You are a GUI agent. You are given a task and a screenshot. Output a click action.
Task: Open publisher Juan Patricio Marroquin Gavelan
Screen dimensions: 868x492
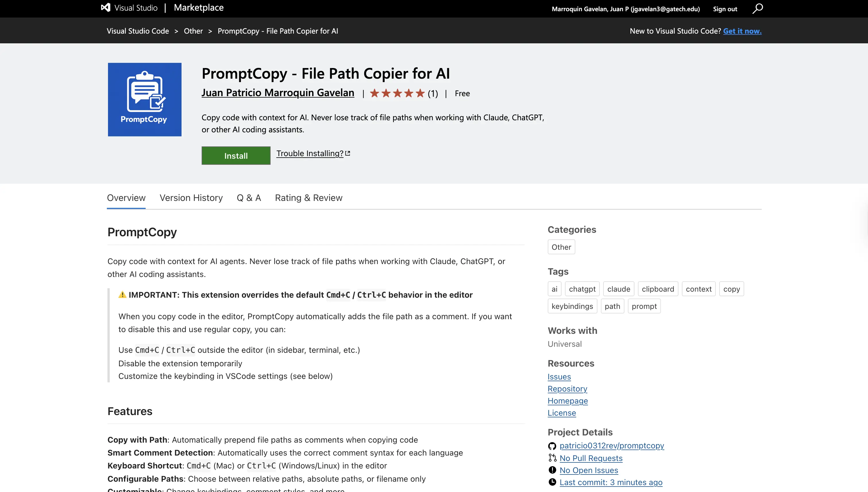[x=278, y=93]
